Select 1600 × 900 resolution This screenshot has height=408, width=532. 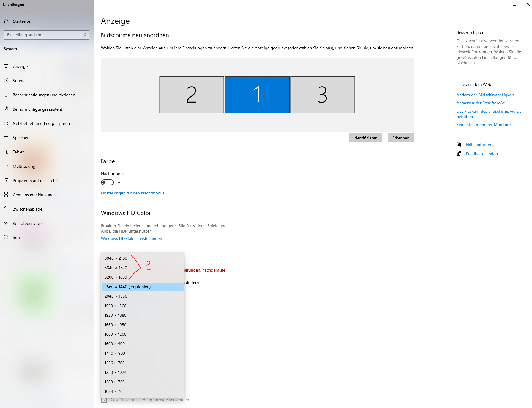142,344
